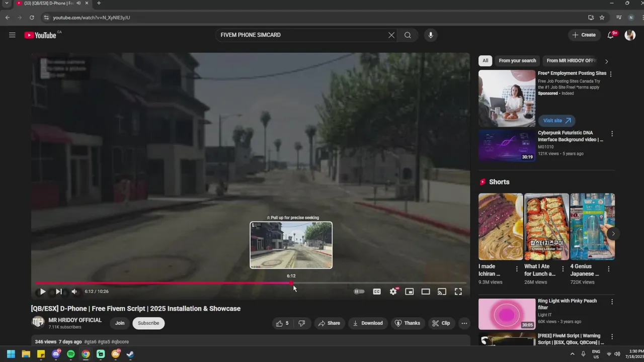Screen dimensions: 644x362
Task: Open the player settings gear
Action: tap(393, 292)
